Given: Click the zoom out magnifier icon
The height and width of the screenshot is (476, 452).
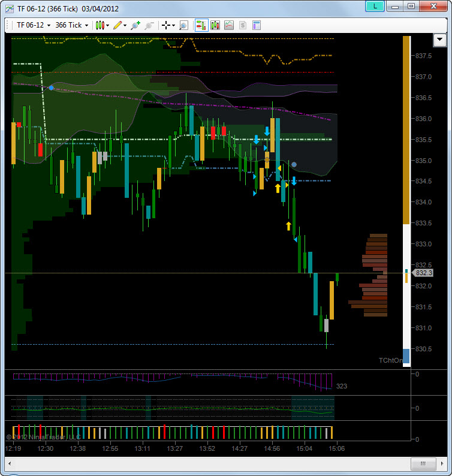Looking at the screenshot, I should click(x=149, y=25).
